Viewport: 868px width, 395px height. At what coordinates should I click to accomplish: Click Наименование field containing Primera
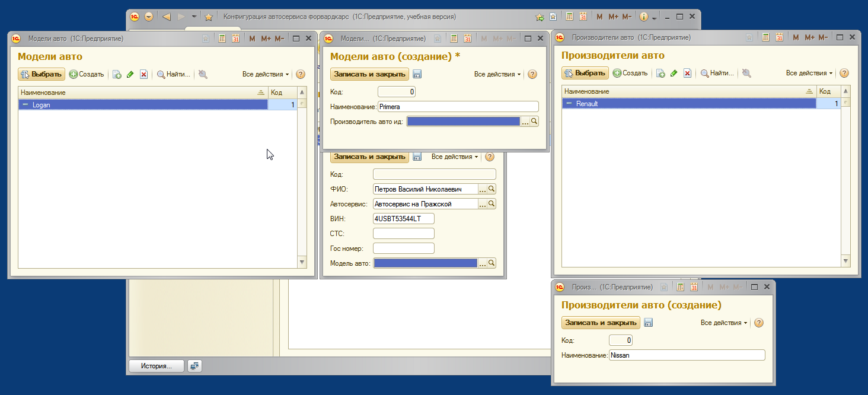pos(458,107)
